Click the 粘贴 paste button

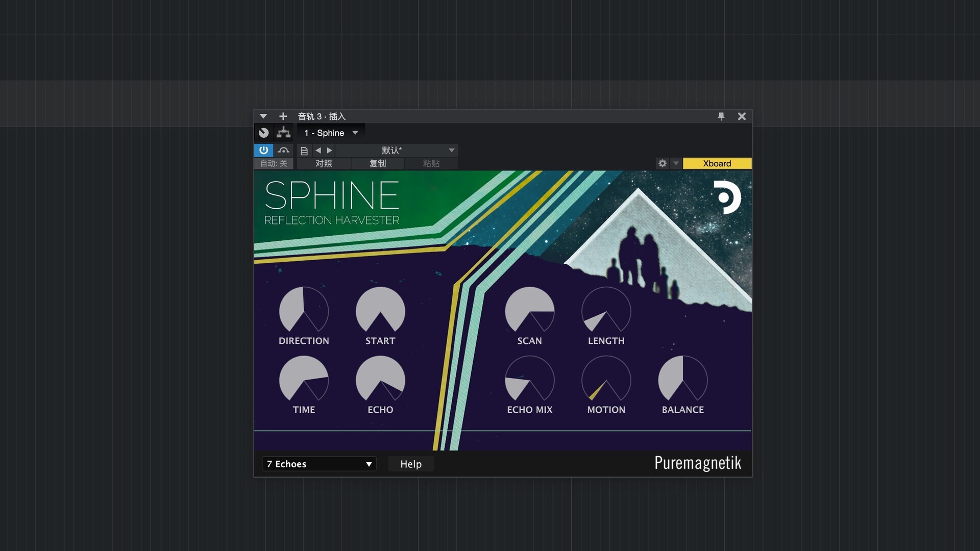[x=431, y=163]
